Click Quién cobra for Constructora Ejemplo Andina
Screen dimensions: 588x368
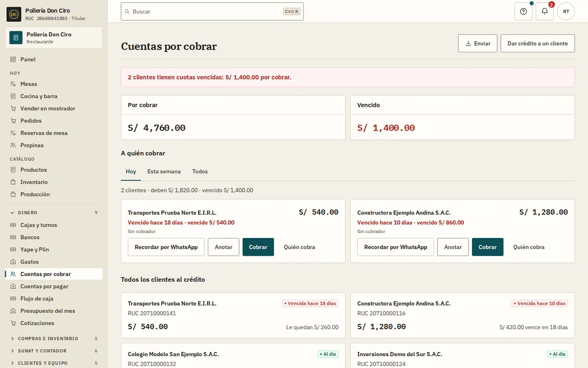[x=529, y=247]
